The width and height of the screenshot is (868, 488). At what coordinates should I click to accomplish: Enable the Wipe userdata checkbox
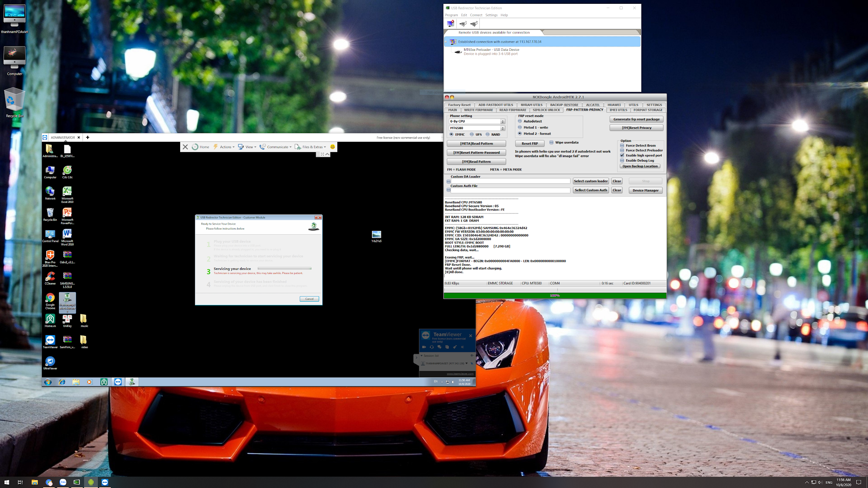click(551, 142)
